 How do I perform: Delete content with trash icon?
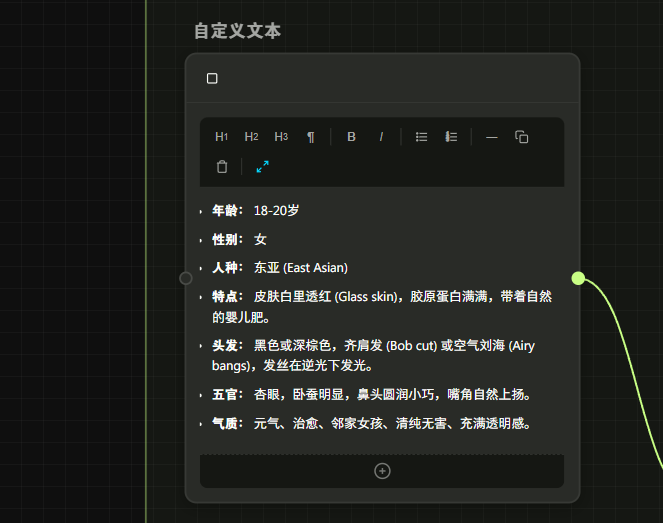click(222, 167)
